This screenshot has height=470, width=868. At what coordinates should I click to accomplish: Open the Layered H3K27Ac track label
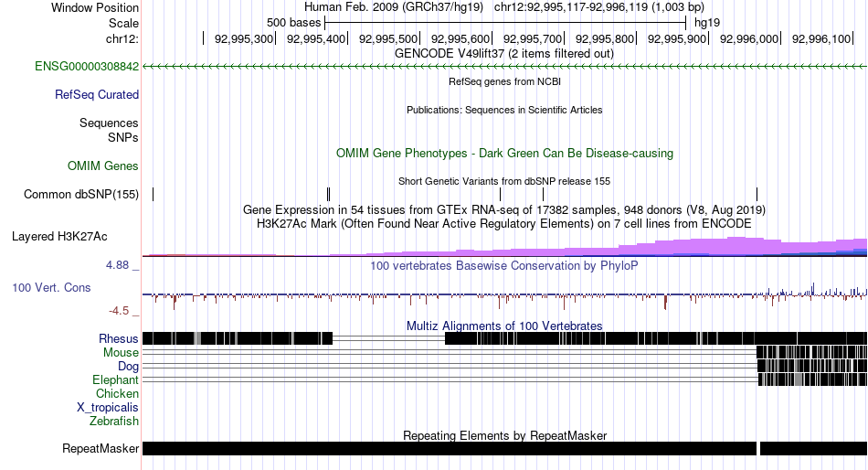coord(59,237)
